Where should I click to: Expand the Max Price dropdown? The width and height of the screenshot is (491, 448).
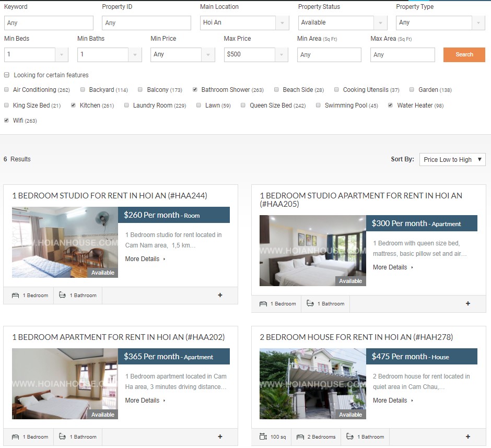(x=256, y=54)
